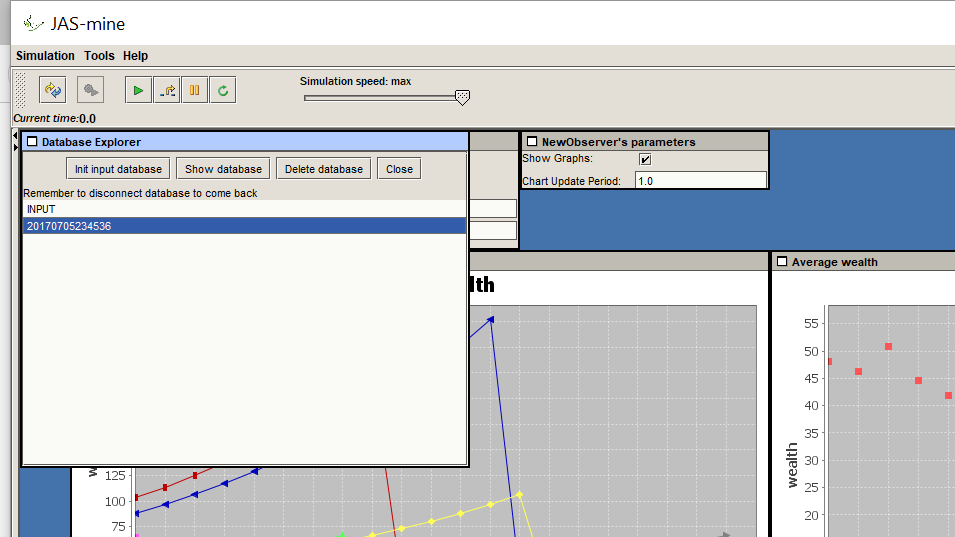Image resolution: width=955 pixels, height=537 pixels.
Task: Toggle the Show Graphs checkbox
Action: tap(645, 159)
